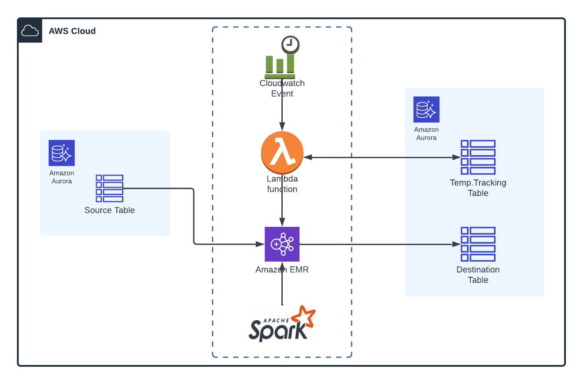Click the Amazon Aurora icon beside Source Table
This screenshot has width=588, height=388.
click(62, 153)
